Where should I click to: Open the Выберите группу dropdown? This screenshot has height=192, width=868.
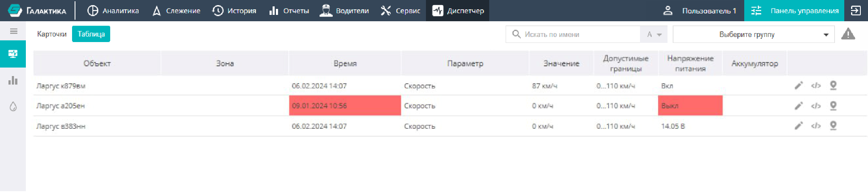click(x=754, y=34)
